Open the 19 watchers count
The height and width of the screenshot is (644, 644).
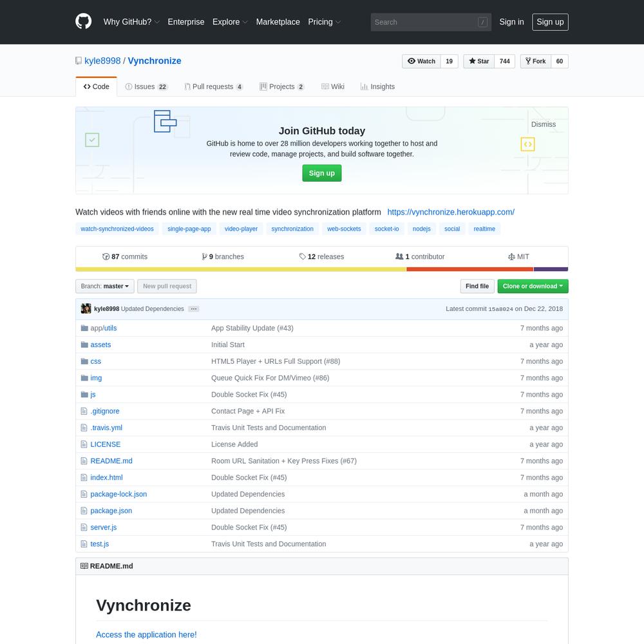(x=449, y=61)
